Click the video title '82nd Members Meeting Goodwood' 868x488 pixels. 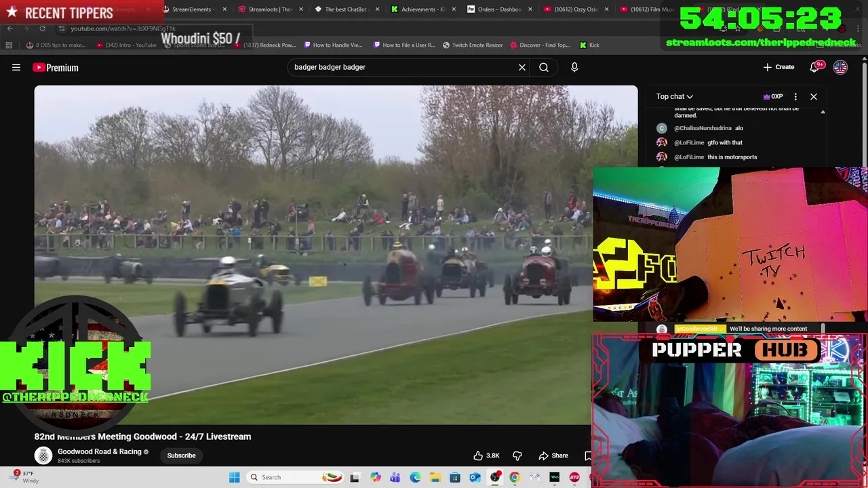coord(142,436)
